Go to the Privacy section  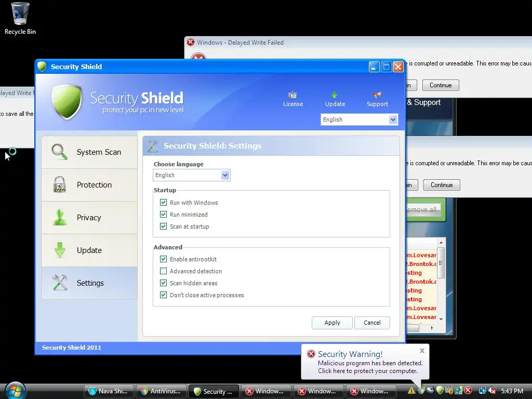(x=89, y=218)
